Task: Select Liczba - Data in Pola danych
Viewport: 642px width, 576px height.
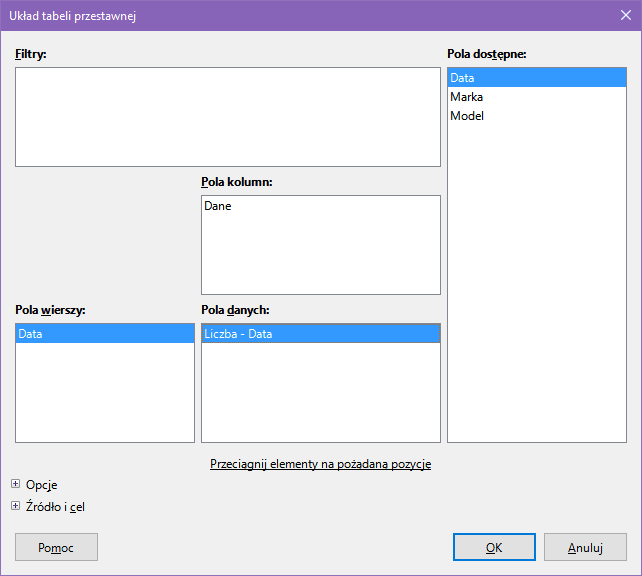Action: (x=238, y=334)
